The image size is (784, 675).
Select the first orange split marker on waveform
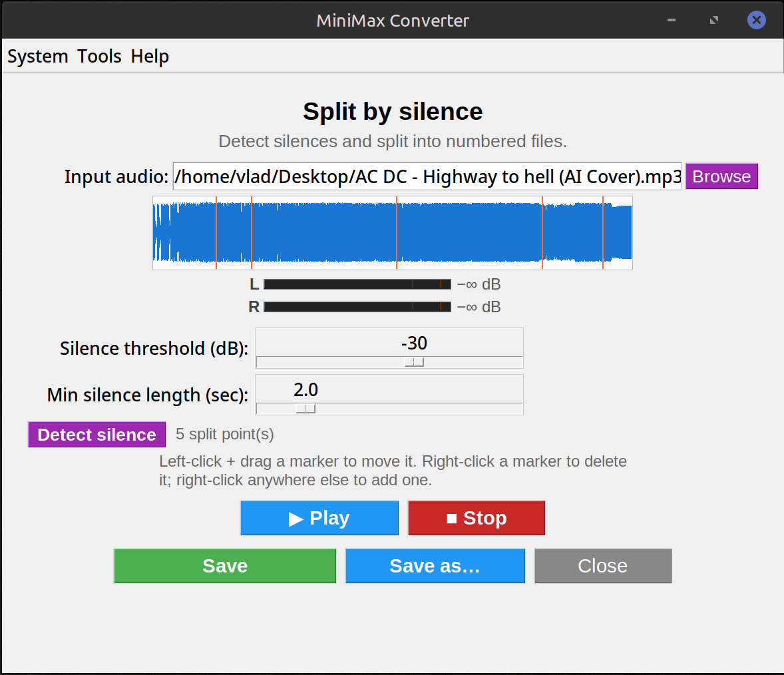pos(216,233)
